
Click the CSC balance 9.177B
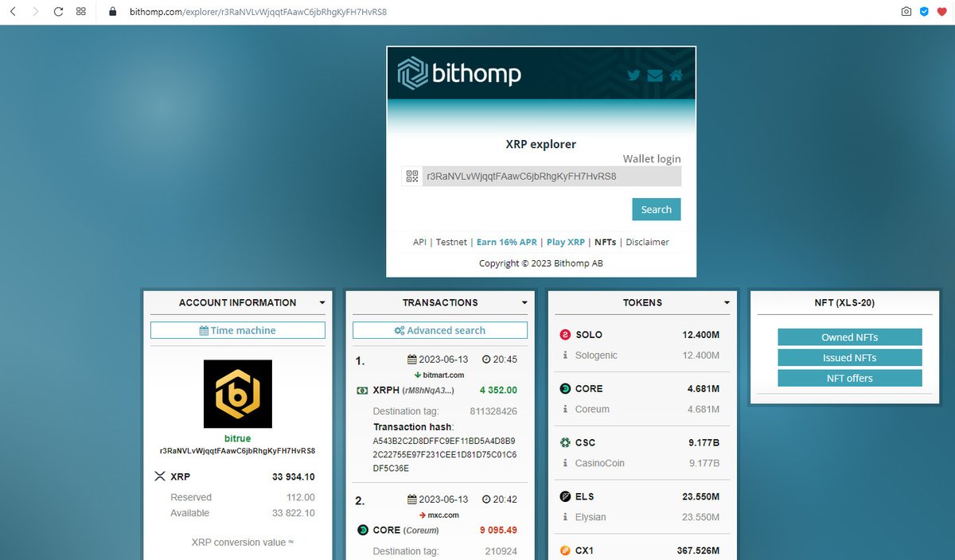[x=702, y=442]
